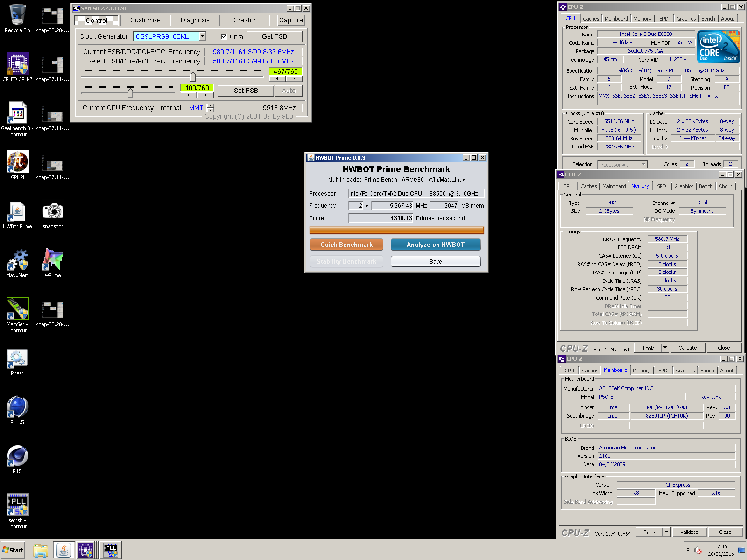747x560 pixels.
Task: Click Capture button in SetFSB
Action: 291,20
